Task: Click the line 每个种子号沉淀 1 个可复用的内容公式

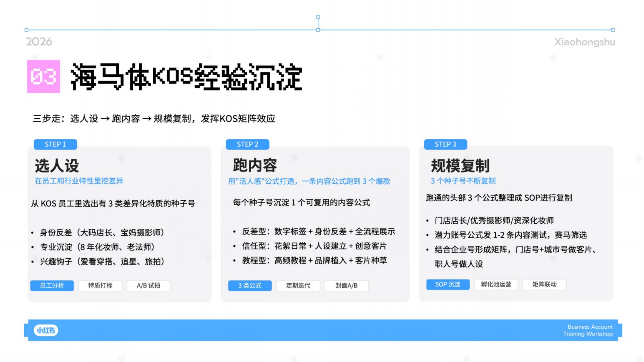Action: click(301, 202)
